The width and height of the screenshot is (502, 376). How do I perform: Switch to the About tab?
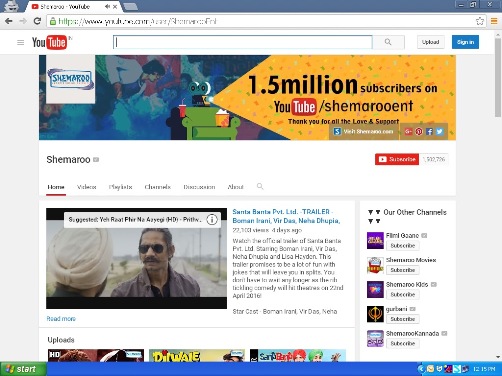pos(235,187)
